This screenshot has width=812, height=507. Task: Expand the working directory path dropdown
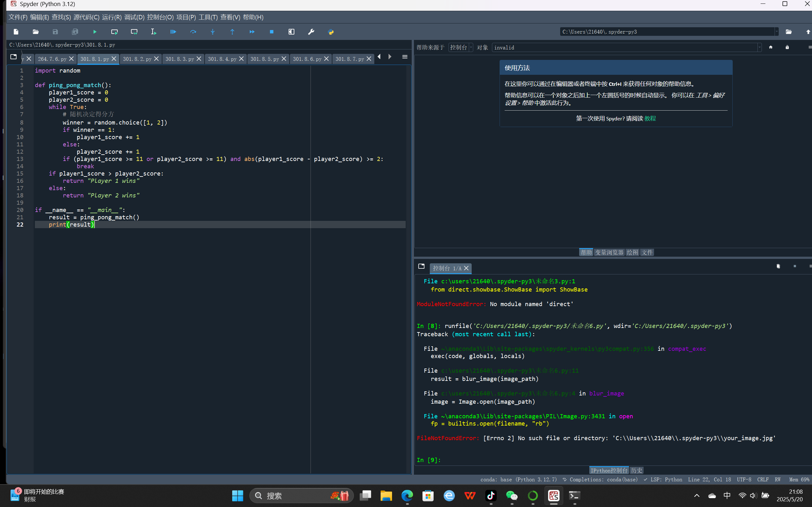point(776,32)
